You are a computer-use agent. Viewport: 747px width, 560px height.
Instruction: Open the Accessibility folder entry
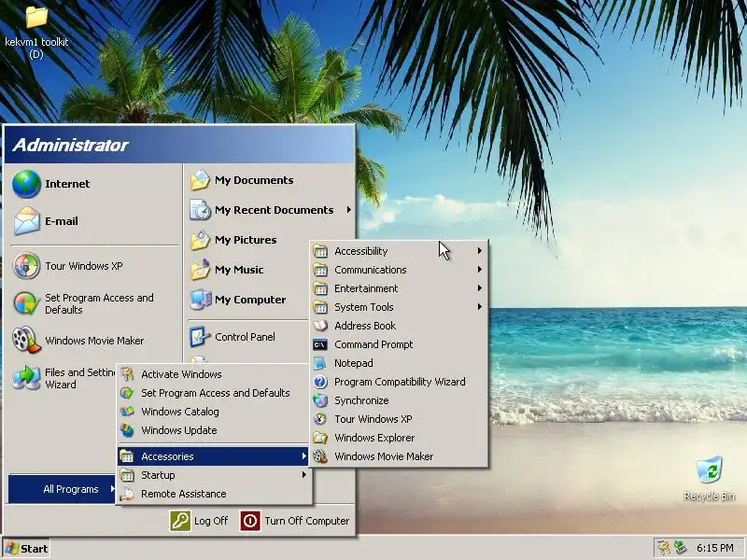399,251
